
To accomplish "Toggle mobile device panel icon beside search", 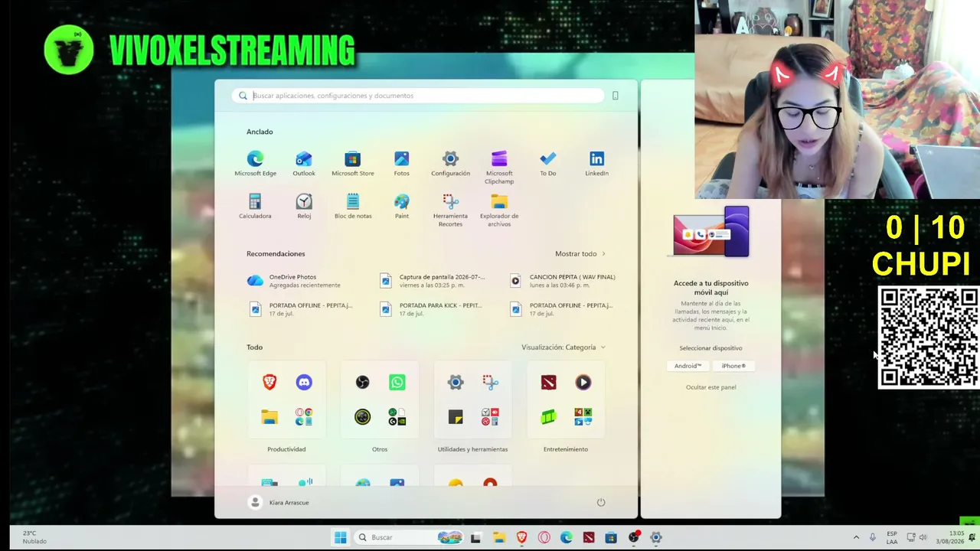I will point(615,96).
